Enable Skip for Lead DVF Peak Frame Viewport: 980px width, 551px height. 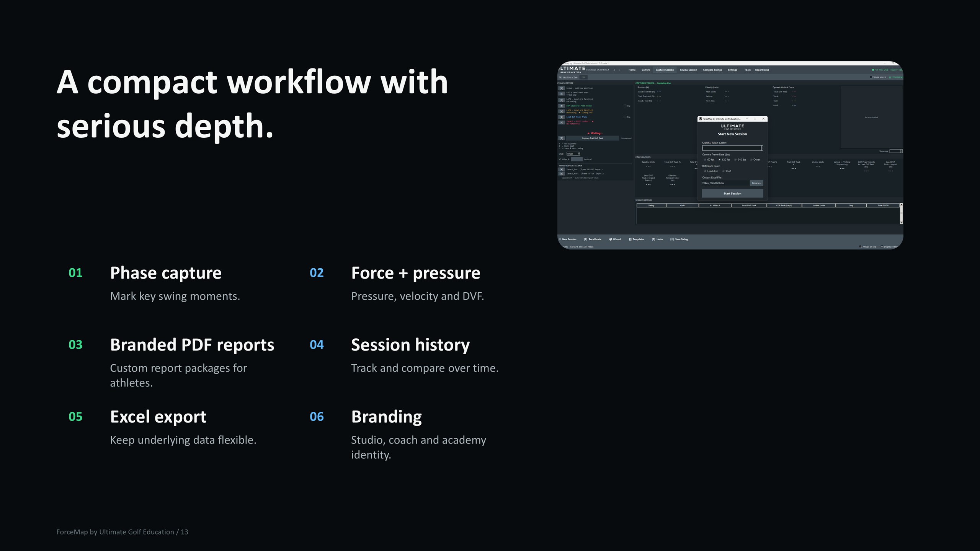pos(625,117)
